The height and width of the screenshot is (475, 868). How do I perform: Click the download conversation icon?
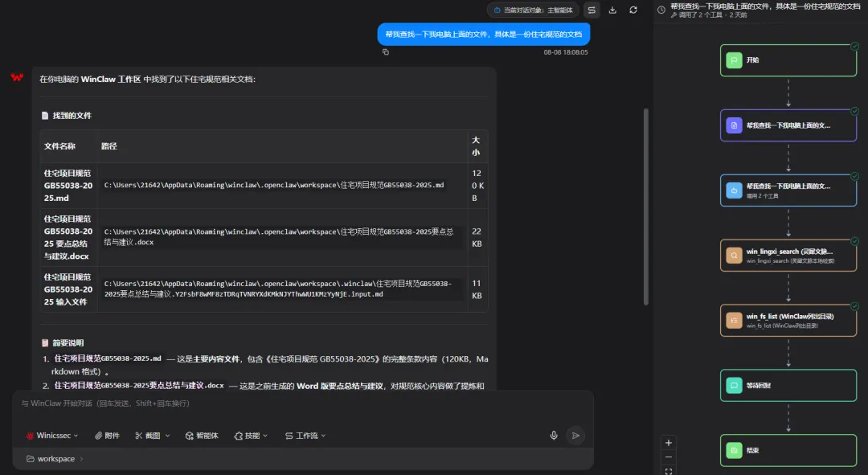612,10
